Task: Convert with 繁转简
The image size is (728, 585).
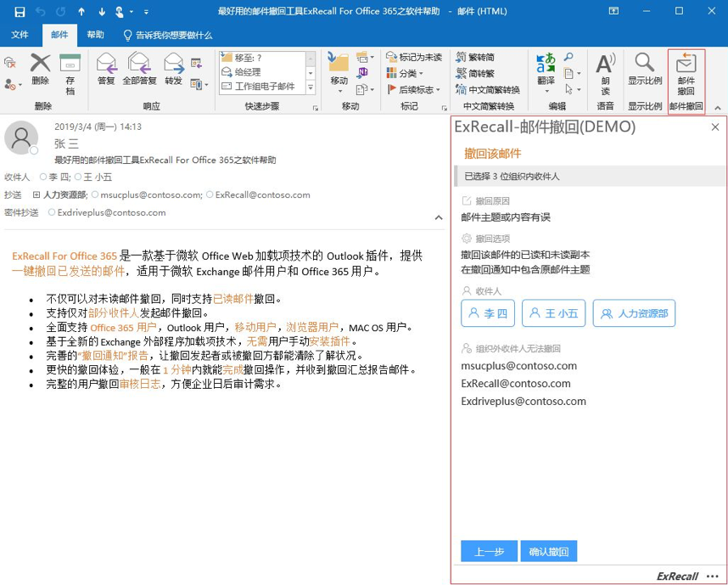Action: [475, 57]
